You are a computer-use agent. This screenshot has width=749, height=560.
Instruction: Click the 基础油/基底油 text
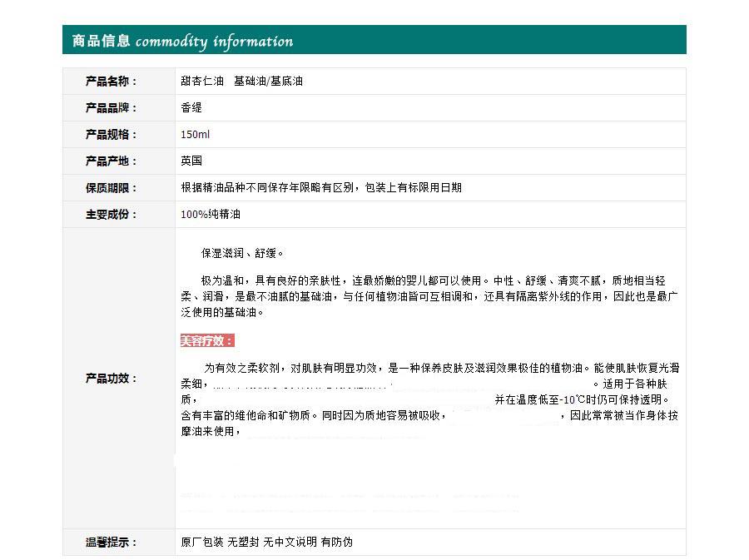click(x=268, y=82)
